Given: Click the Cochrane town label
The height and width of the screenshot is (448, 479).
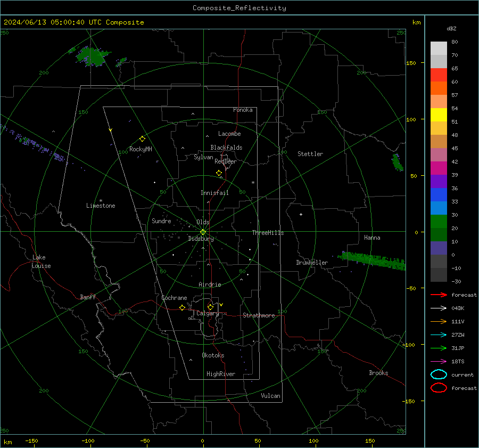Looking at the screenshot, I should (x=174, y=298).
